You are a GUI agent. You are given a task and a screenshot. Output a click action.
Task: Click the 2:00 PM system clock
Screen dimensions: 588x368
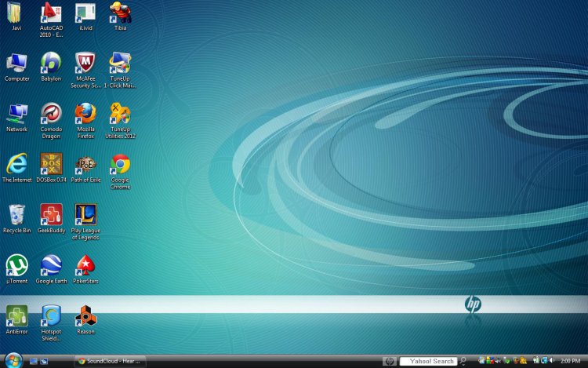tap(571, 361)
